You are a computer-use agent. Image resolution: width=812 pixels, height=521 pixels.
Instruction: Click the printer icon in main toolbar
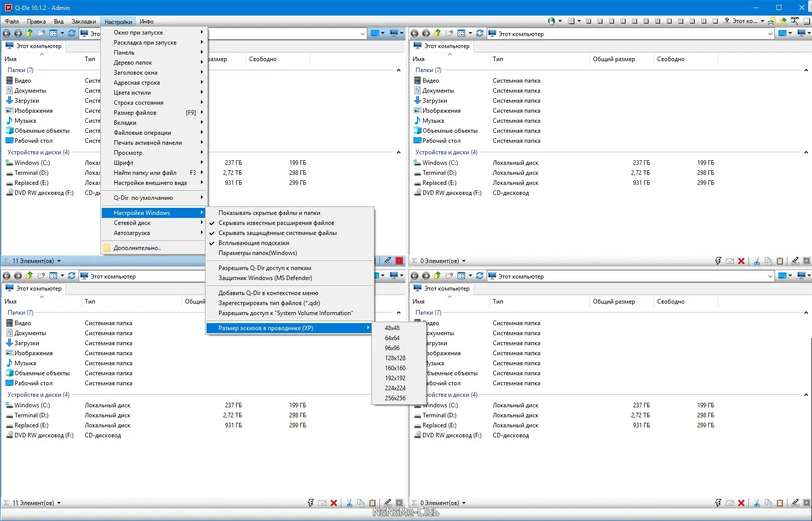(772, 21)
